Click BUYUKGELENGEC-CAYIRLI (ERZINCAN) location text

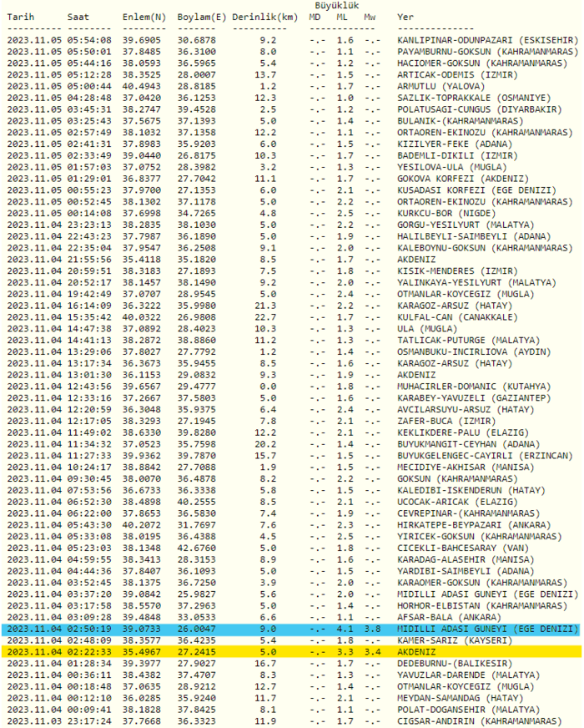point(485,456)
